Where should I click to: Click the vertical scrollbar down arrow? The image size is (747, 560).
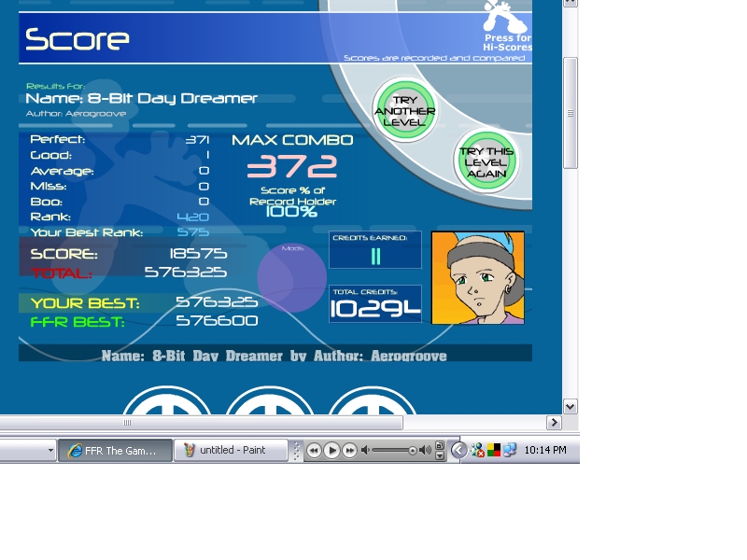click(x=571, y=407)
